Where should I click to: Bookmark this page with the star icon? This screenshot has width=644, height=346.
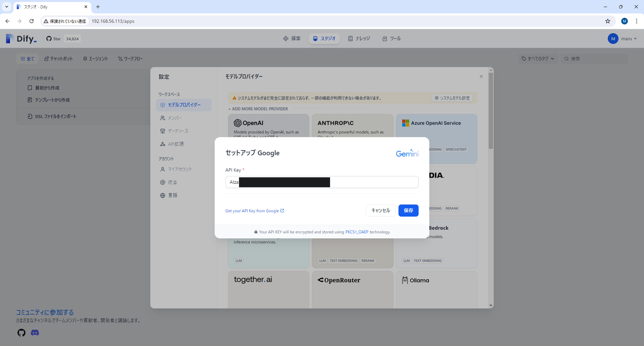pyautogui.click(x=608, y=21)
